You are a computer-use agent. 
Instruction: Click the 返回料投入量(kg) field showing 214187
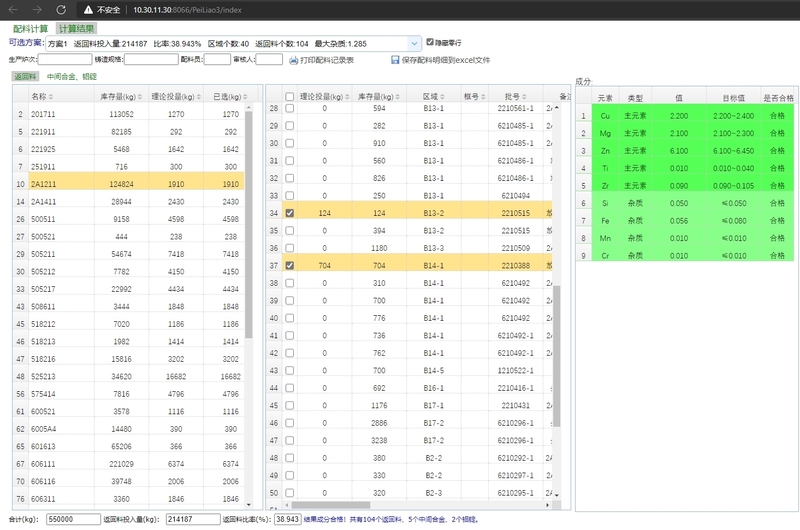point(193,519)
